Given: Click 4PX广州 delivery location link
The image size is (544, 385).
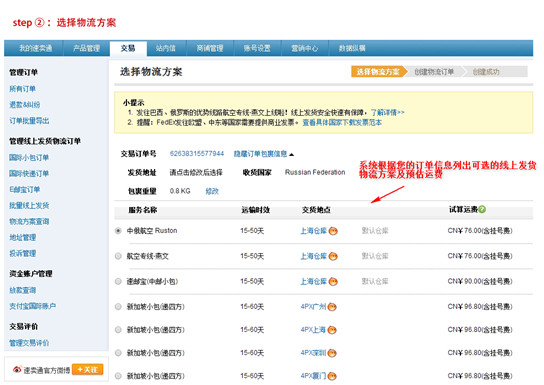Looking at the screenshot, I should [x=313, y=307].
